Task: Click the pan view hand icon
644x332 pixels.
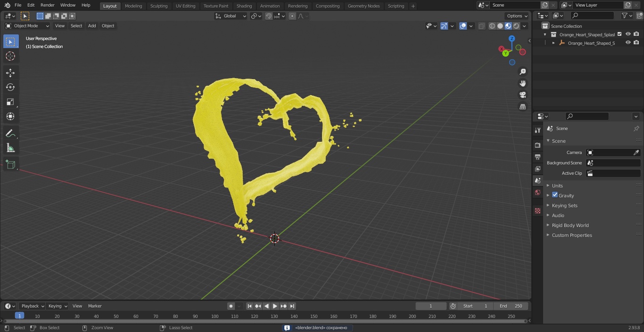Action: click(522, 83)
